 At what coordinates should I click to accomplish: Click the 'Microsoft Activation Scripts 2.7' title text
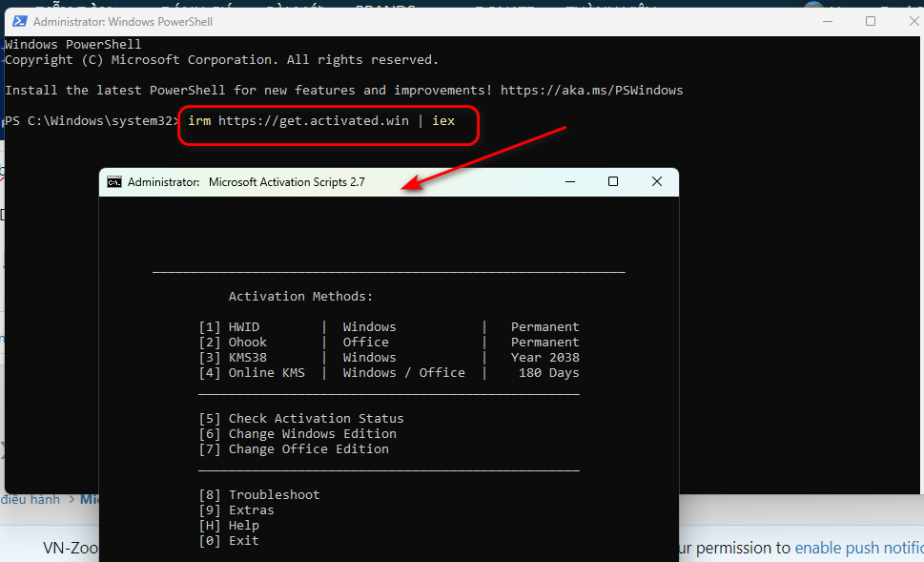(286, 182)
